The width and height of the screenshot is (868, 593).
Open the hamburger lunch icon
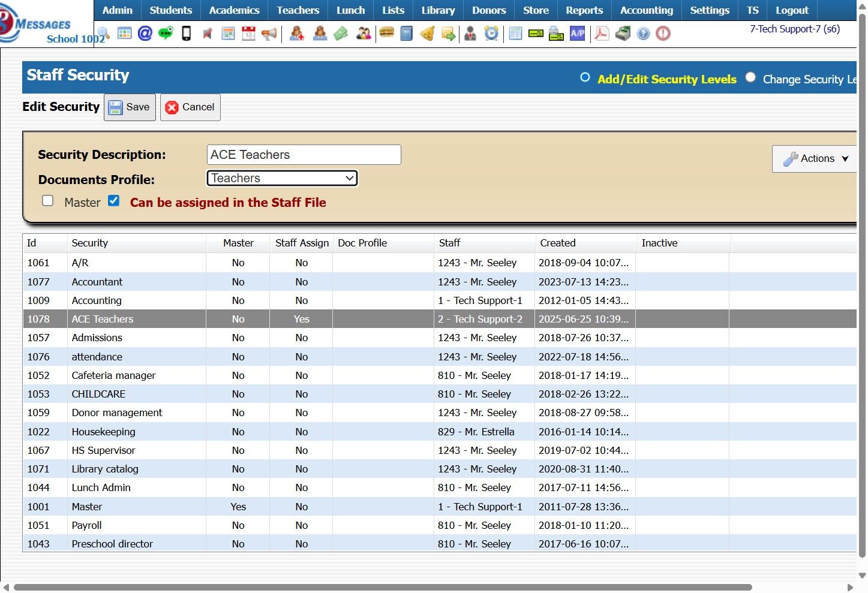387,33
